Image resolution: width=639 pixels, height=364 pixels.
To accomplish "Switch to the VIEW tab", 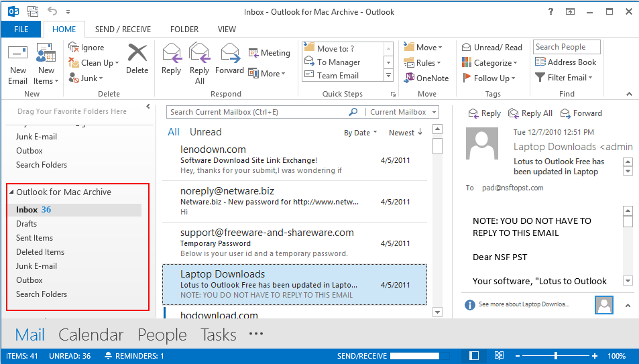I will point(227,29).
